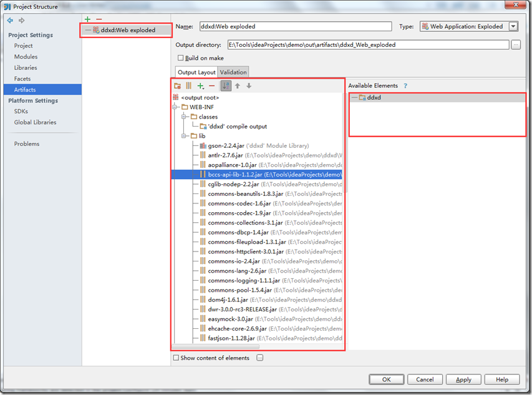Check Show content of elements

[177, 358]
